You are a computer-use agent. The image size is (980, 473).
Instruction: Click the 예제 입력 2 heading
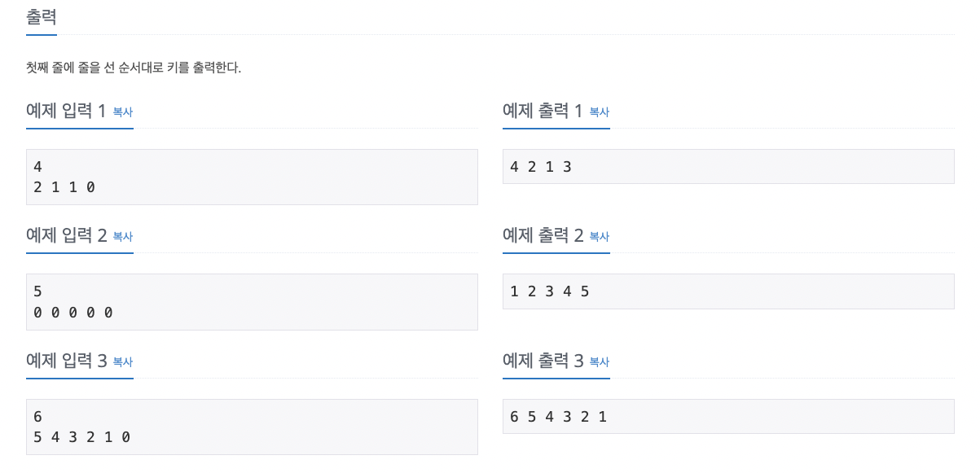[67, 236]
